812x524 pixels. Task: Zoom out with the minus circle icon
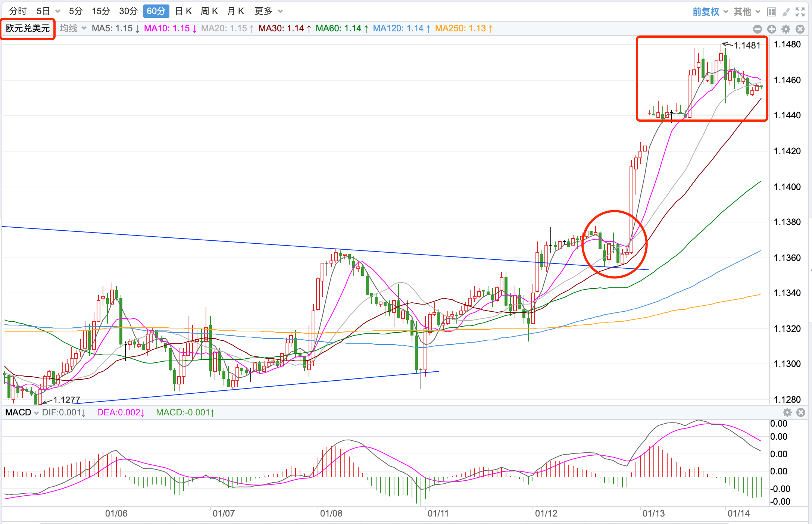pos(758,29)
